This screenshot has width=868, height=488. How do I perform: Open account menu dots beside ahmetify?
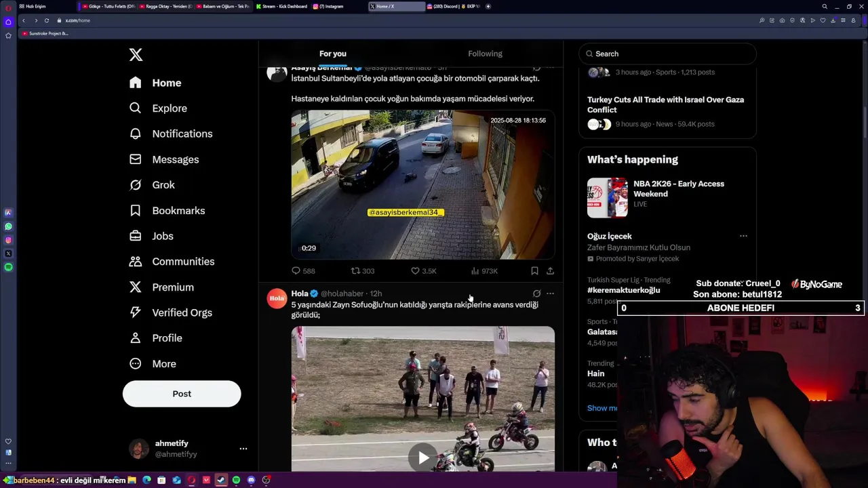[x=243, y=449]
